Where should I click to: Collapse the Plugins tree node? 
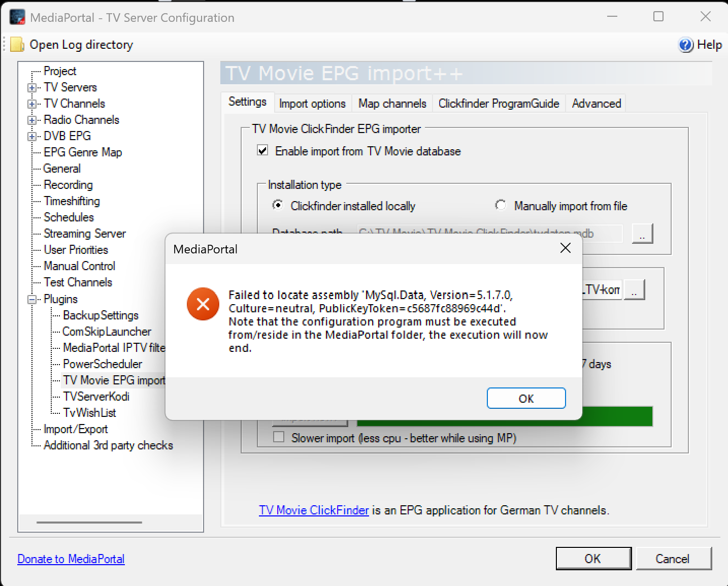32,299
